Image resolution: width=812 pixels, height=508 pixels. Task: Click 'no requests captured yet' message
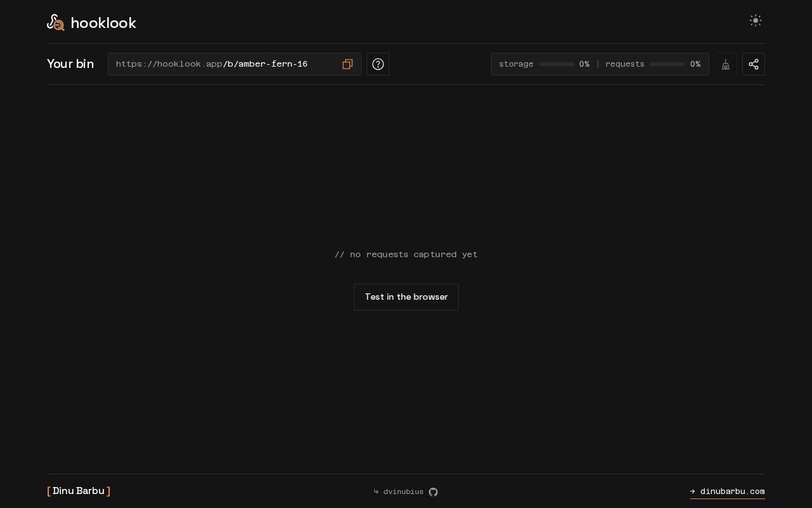406,254
